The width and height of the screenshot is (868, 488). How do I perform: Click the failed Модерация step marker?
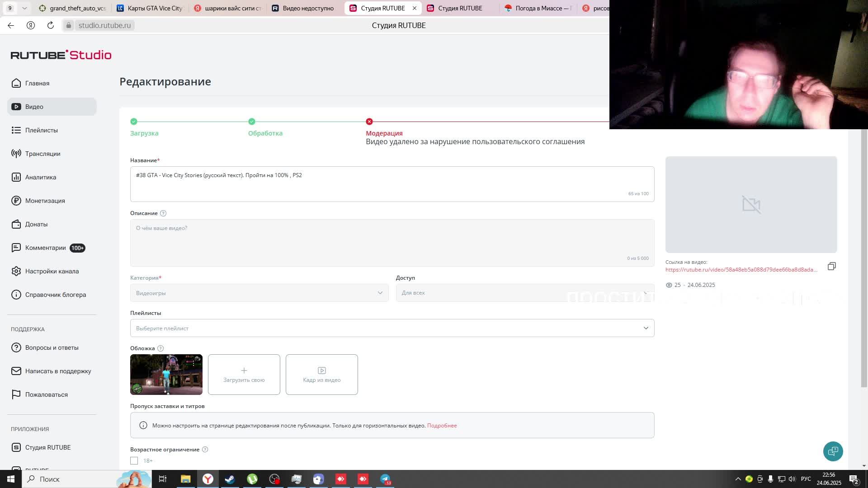coord(369,122)
